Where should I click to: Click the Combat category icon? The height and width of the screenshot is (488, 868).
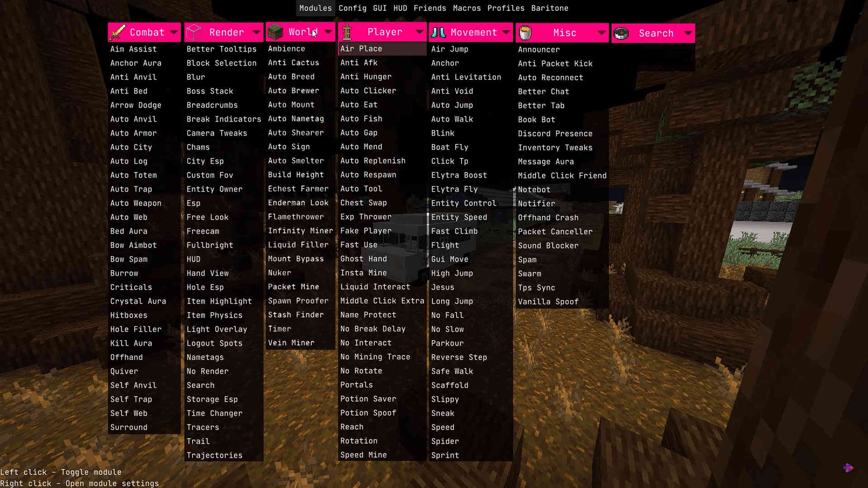(x=118, y=32)
